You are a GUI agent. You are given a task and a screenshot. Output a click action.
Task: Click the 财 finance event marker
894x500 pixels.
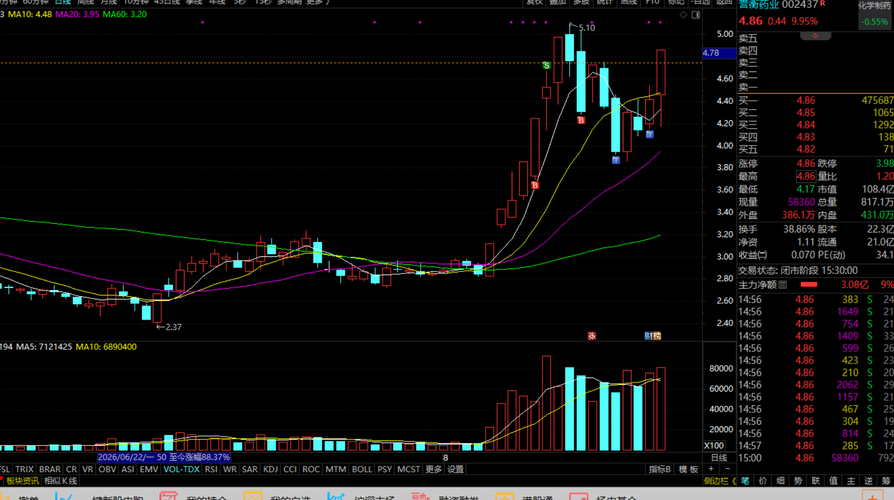649,336
